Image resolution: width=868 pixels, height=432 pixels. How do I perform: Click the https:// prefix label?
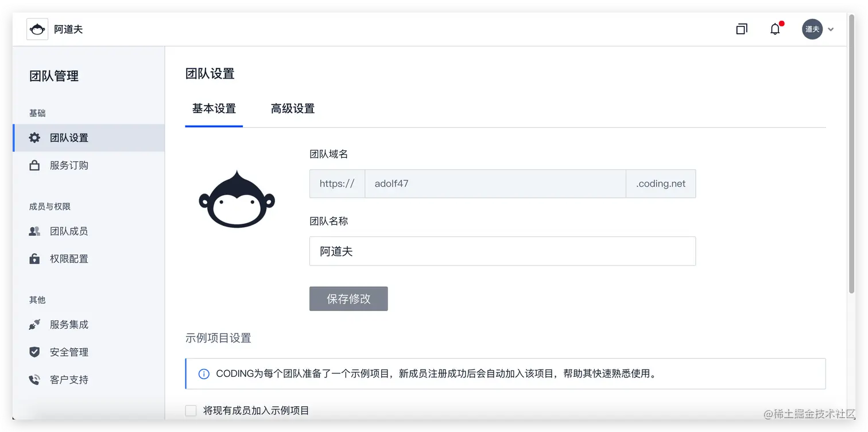(337, 184)
